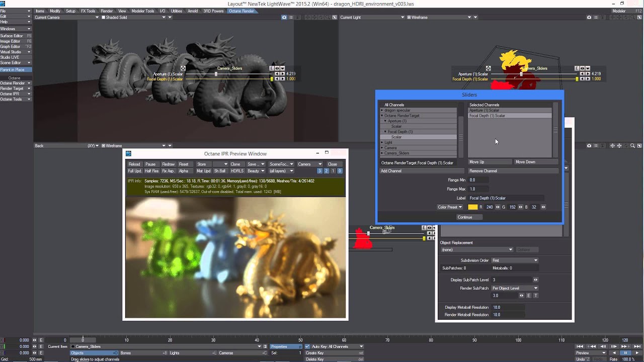Click the rotate view icon in the viewport toolbar
644x362 pixels.
point(626,17)
